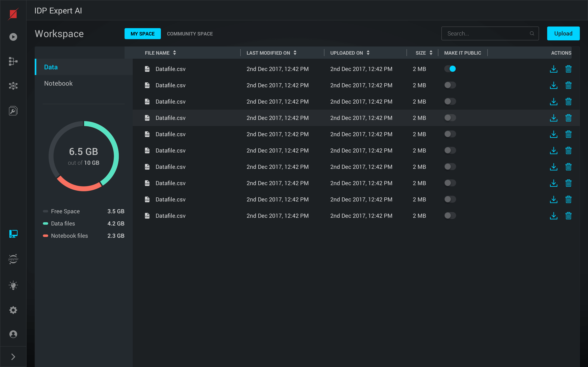The width and height of the screenshot is (588, 367).
Task: Open the lightbulb insights sidebar icon
Action: (x=13, y=285)
